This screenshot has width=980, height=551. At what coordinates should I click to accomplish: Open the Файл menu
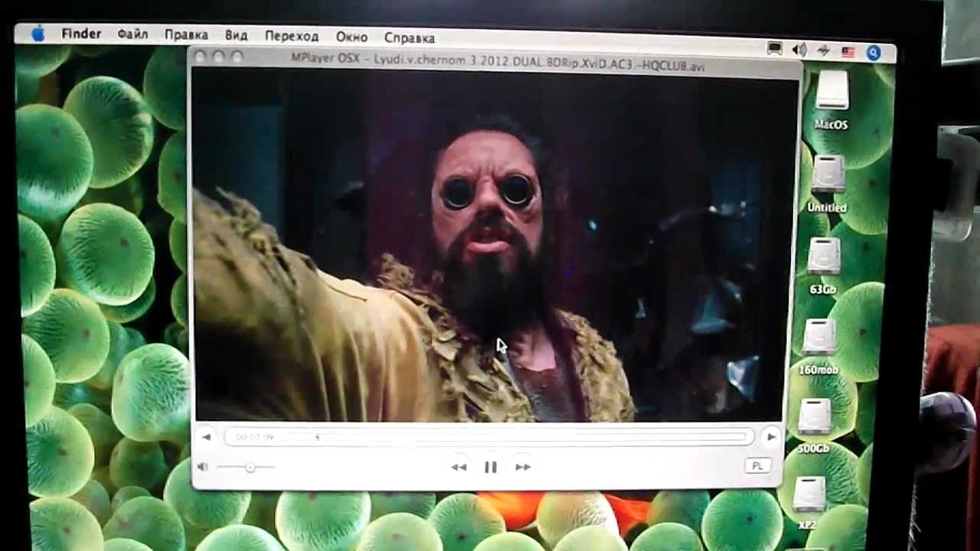coord(132,34)
